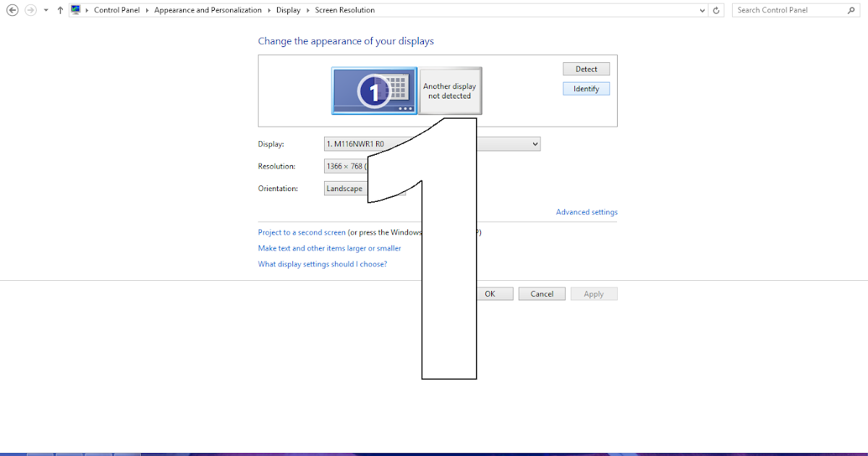Image resolution: width=868 pixels, height=456 pixels.
Task: Click the Up one level arrow
Action: [x=59, y=9]
